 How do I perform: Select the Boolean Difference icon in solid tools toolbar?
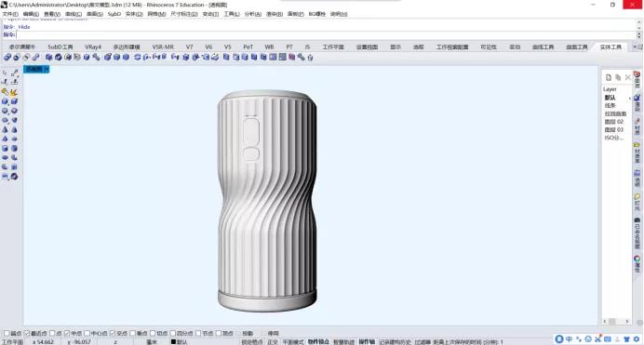pyautogui.click(x=17, y=57)
